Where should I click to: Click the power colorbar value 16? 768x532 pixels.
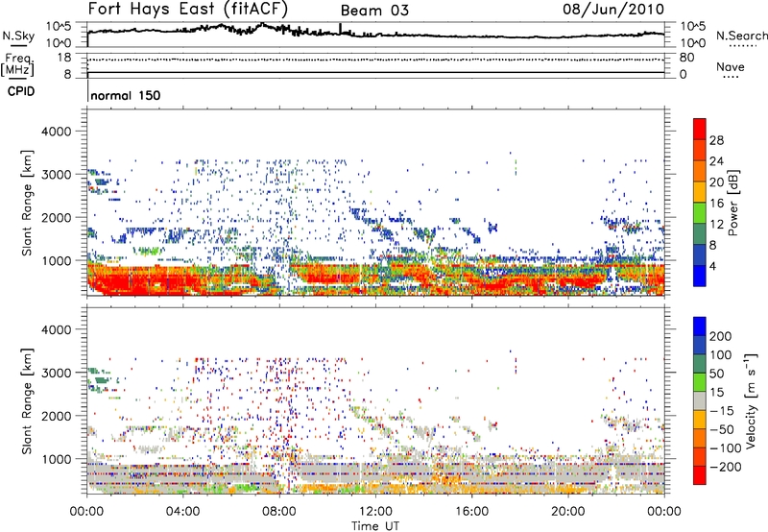click(x=716, y=204)
